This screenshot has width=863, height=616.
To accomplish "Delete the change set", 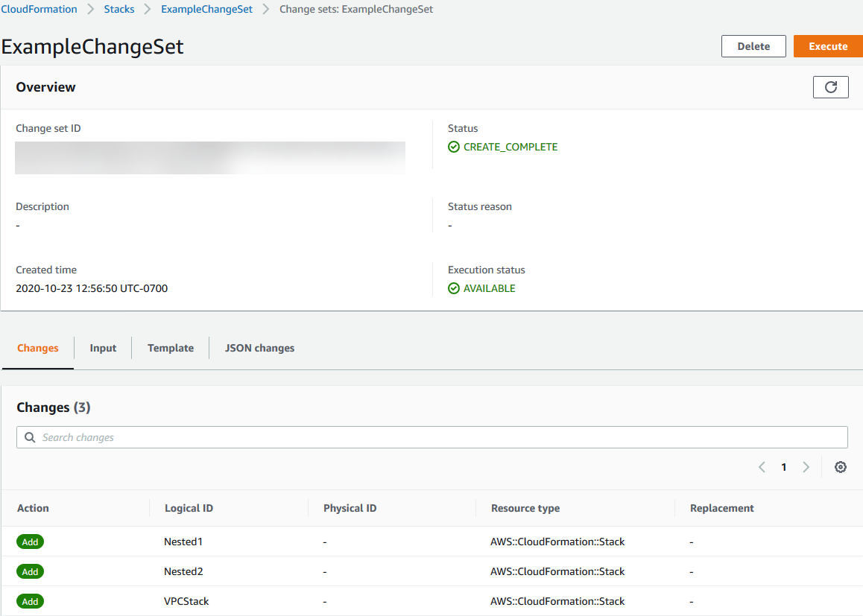I will tap(753, 46).
